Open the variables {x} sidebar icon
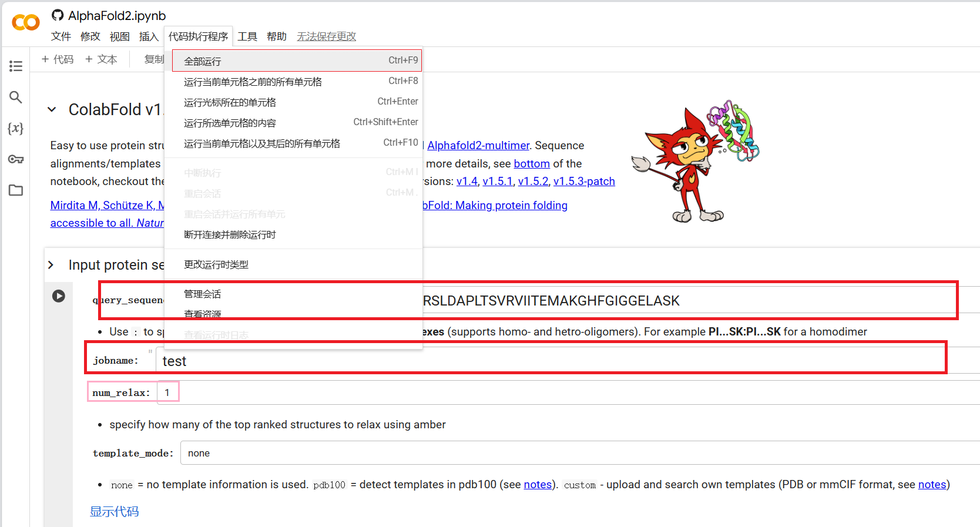Screen dimensions: 980x527 [16, 128]
